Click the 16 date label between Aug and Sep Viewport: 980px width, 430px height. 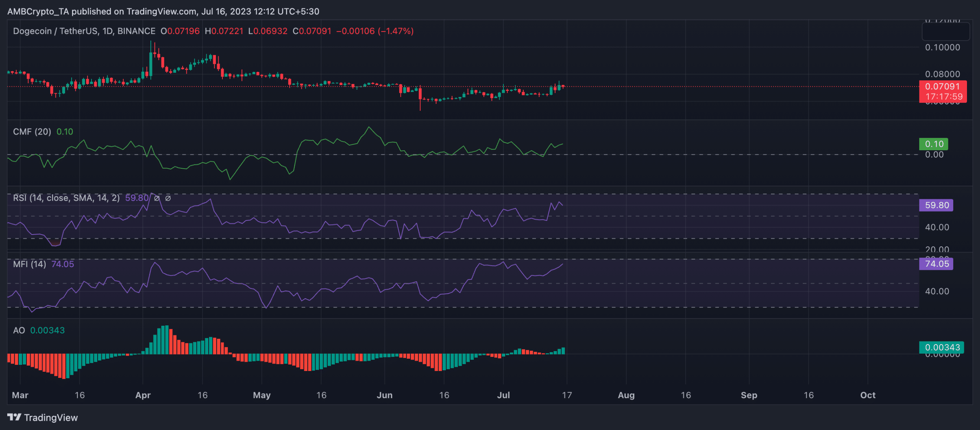click(686, 395)
